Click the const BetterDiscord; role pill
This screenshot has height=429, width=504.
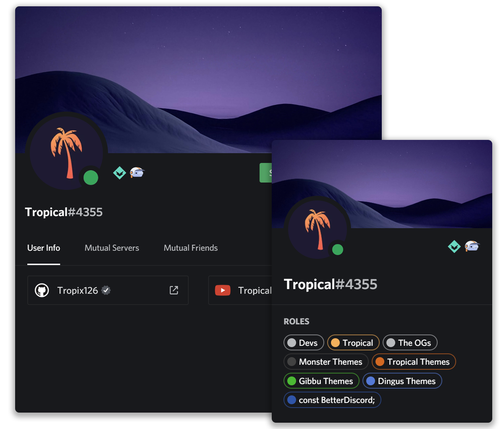(332, 400)
